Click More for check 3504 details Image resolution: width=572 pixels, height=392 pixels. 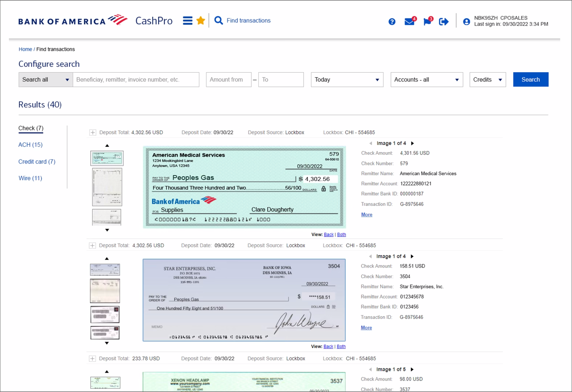pos(366,328)
